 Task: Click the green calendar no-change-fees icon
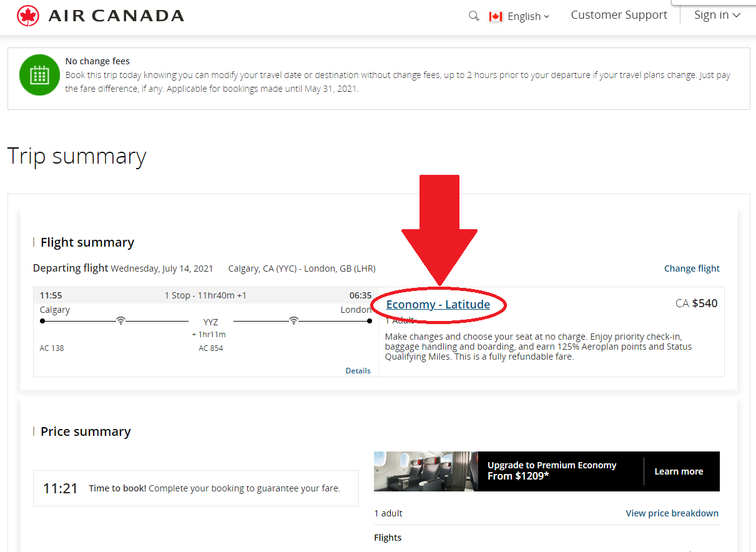click(39, 75)
